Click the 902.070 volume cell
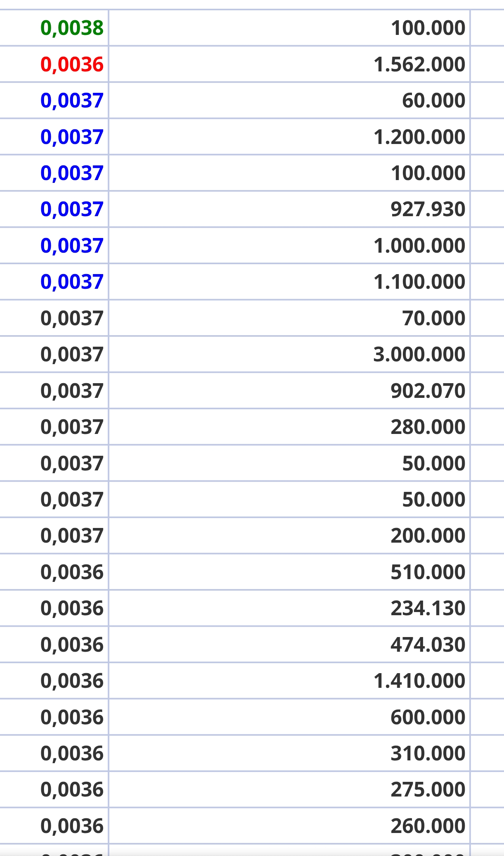Screen dimensions: 504x856 (x=289, y=391)
